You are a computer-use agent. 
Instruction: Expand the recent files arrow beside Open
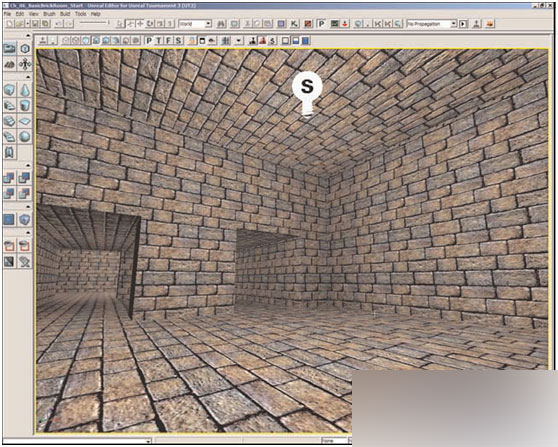tap(27, 23)
